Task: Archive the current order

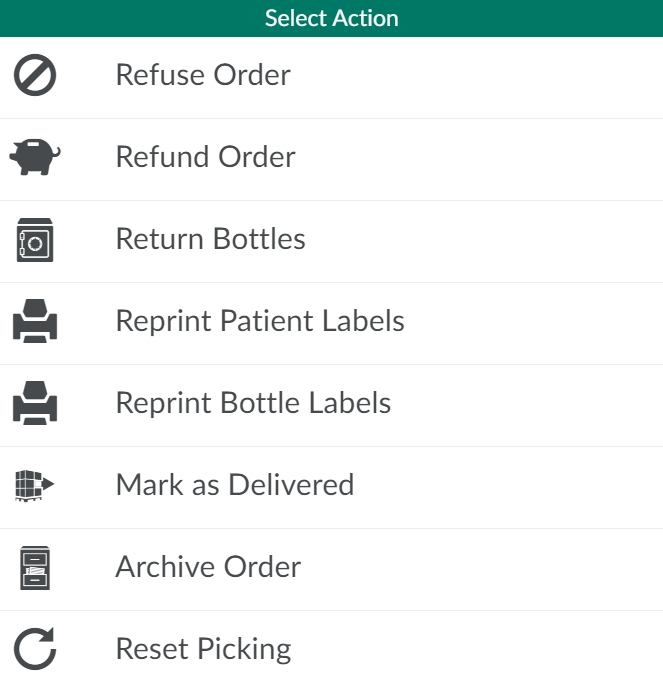Action: coord(208,567)
